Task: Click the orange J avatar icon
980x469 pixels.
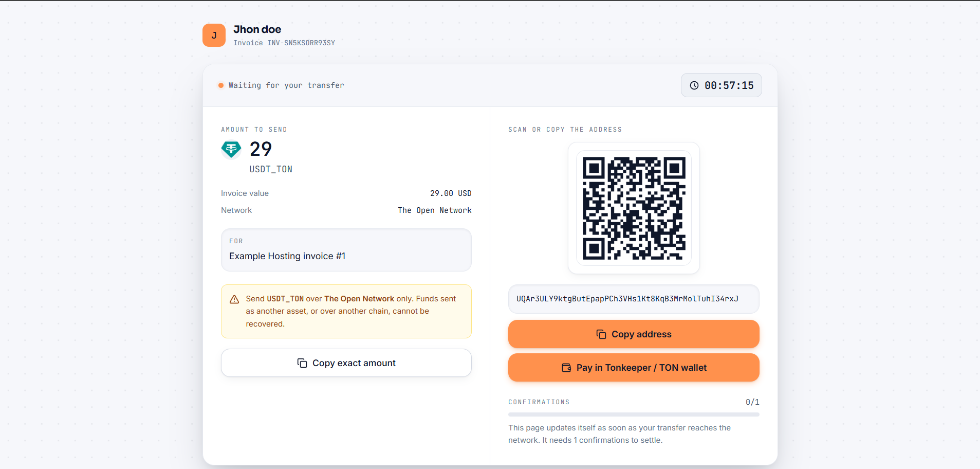Action: point(214,35)
